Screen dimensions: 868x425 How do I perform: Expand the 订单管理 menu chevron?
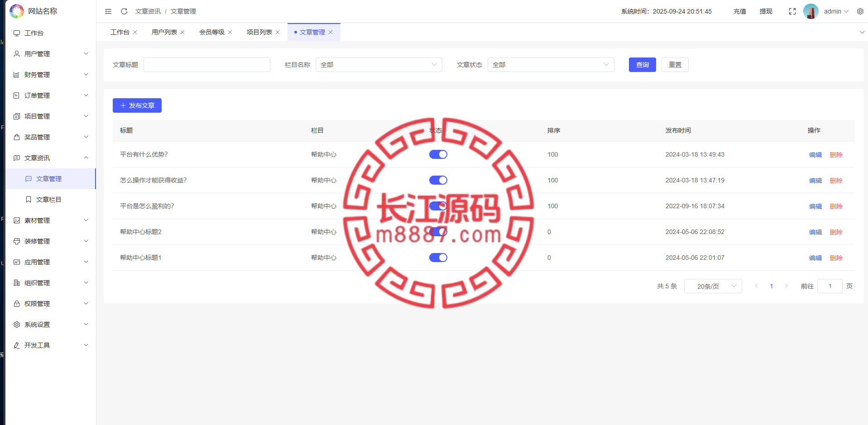[x=86, y=96]
